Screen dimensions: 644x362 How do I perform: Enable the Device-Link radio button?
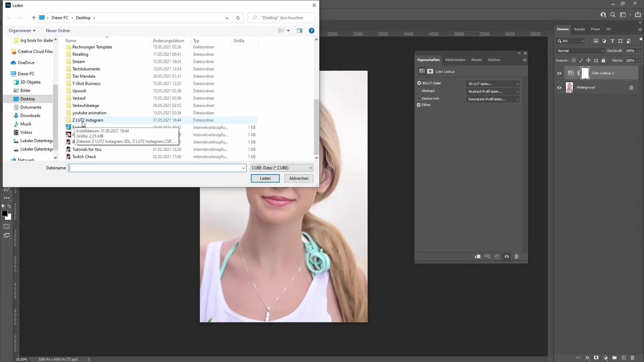coord(419,98)
